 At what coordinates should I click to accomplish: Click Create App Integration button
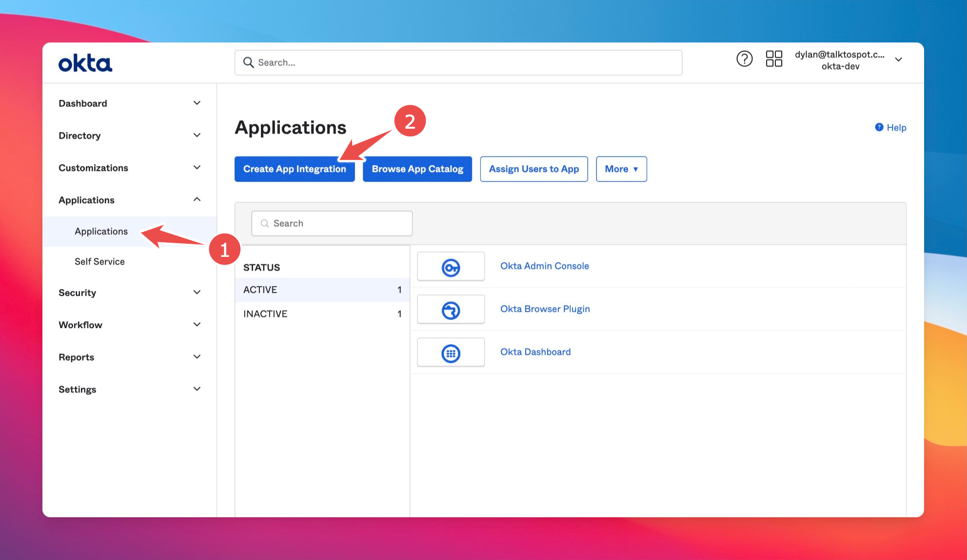(294, 169)
